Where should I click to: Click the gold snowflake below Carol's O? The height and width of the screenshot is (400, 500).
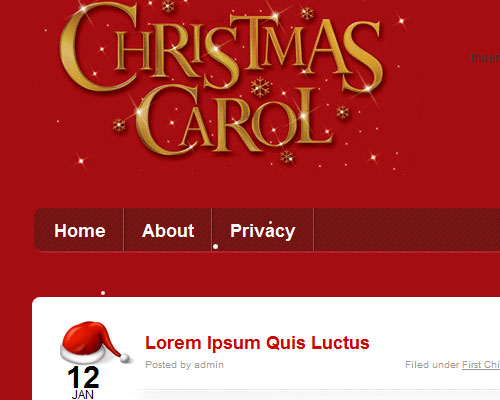tap(287, 157)
